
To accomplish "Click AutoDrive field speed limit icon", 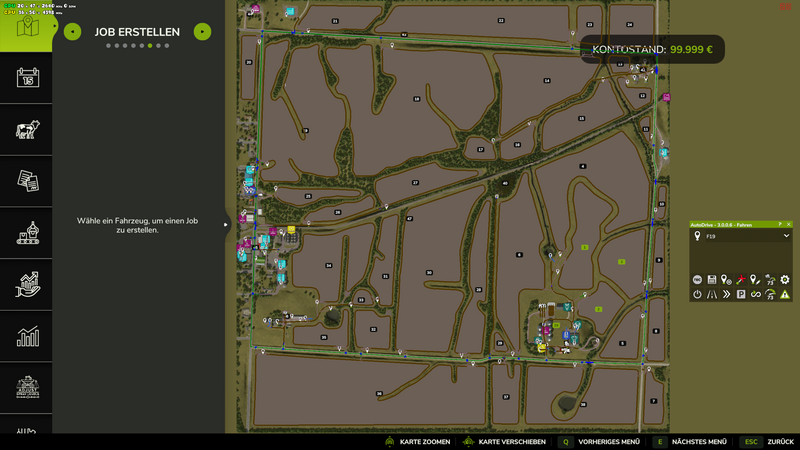I will tap(770, 280).
